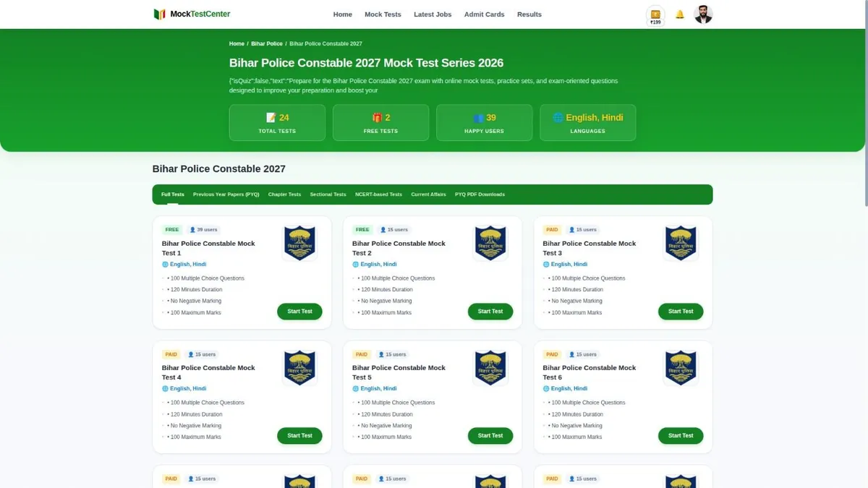The width and height of the screenshot is (868, 488).
Task: Start Bihar Police Constable Mock Test 5
Action: 490,436
